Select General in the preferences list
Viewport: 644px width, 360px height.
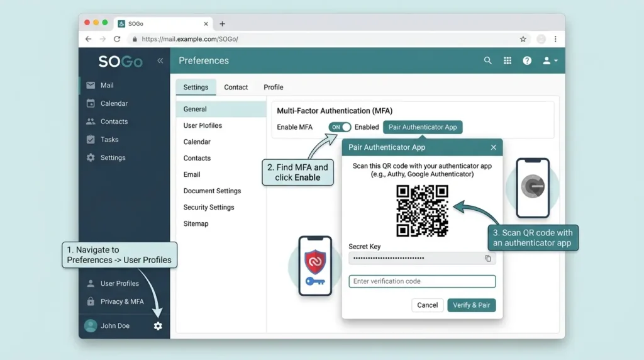point(221,109)
